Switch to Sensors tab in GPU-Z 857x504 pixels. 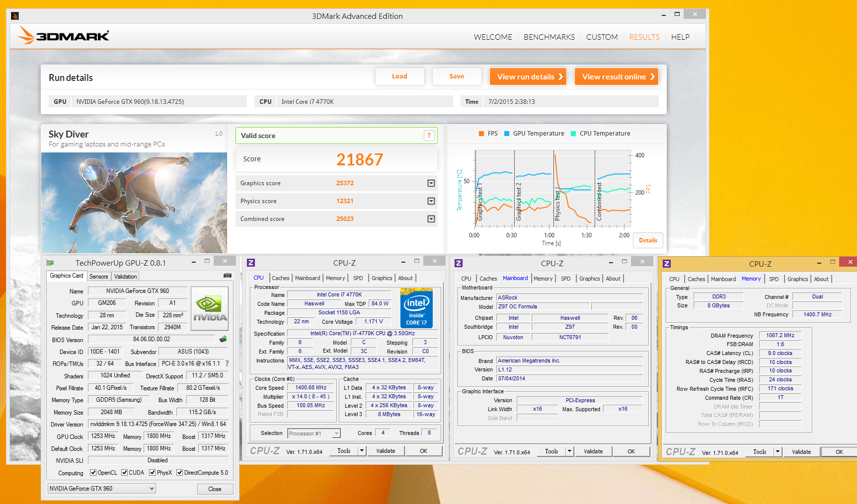point(98,277)
